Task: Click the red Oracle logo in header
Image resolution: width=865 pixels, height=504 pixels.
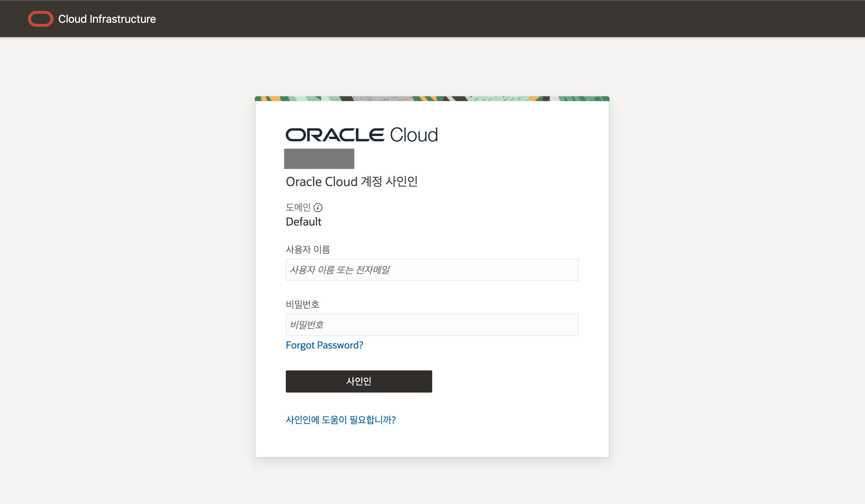Action: click(40, 19)
